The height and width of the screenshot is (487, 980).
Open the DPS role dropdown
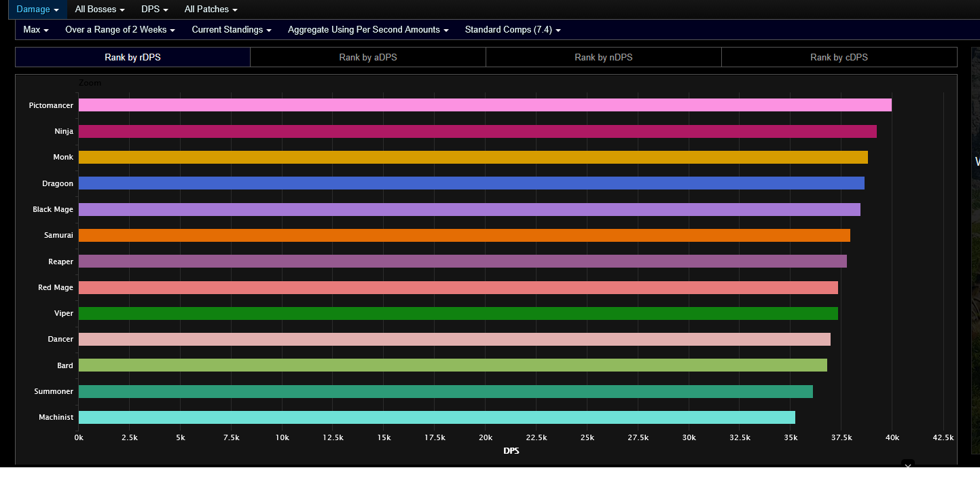(155, 10)
